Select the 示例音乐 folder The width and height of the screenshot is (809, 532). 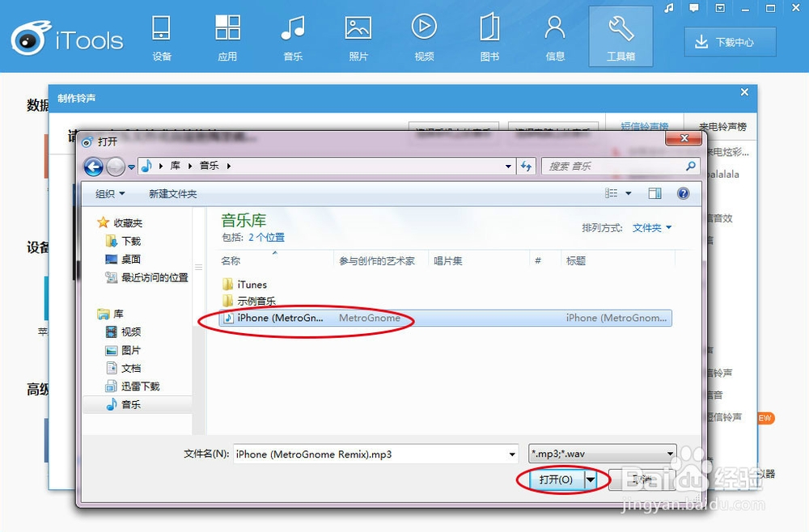coord(249,301)
